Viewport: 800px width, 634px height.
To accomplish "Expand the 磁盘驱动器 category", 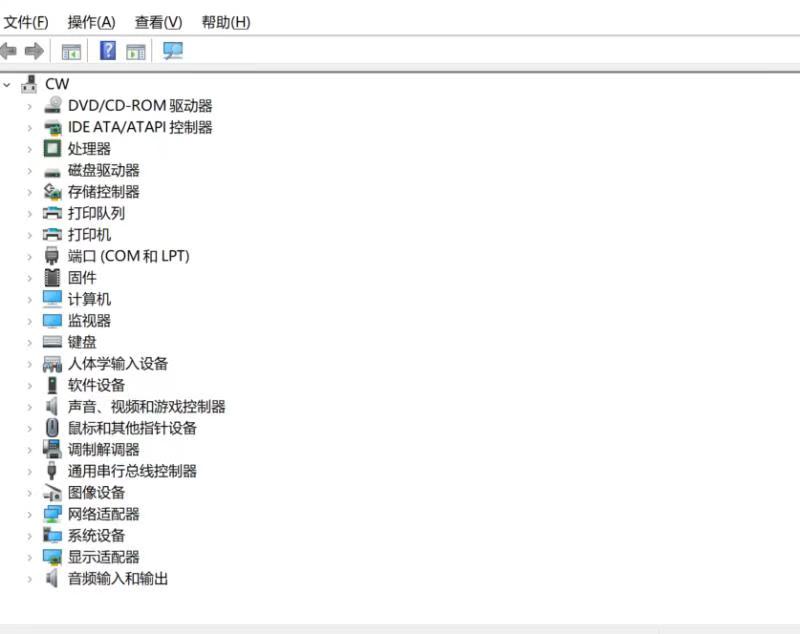I will (30, 170).
